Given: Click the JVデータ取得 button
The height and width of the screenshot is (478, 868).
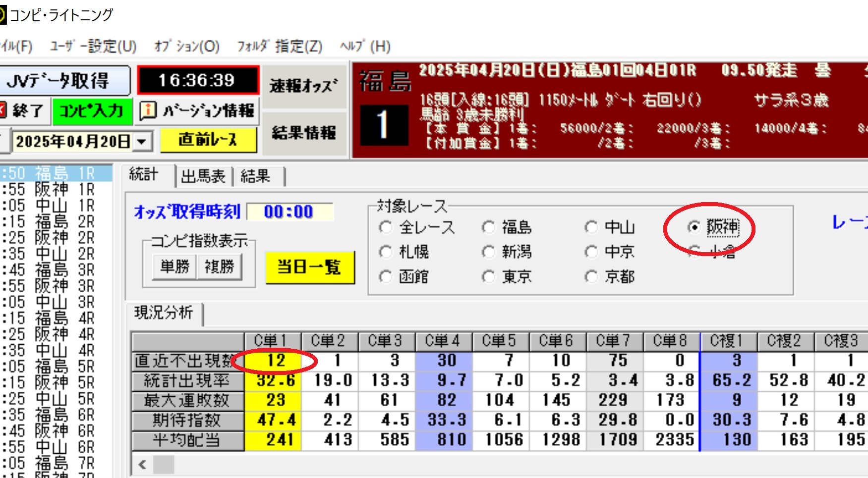Looking at the screenshot, I should coord(63,81).
